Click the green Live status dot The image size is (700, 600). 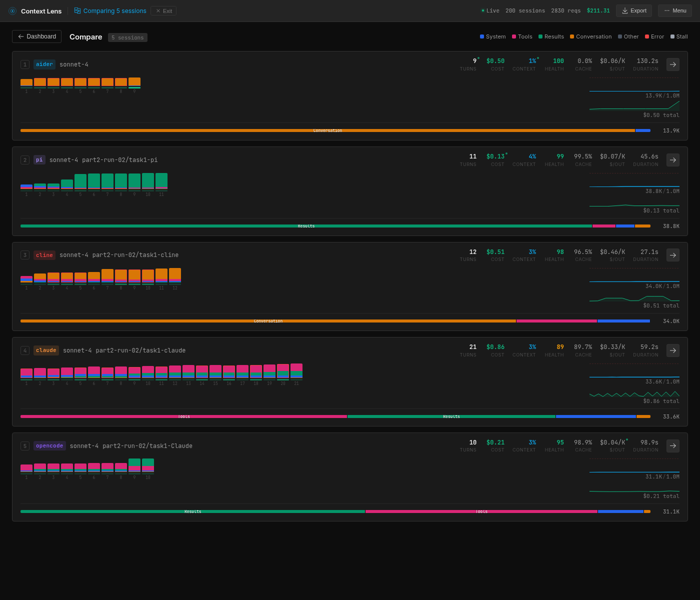[482, 9]
